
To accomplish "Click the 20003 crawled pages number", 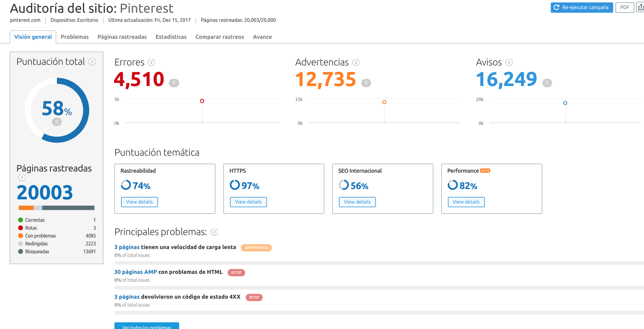I will pos(45,193).
